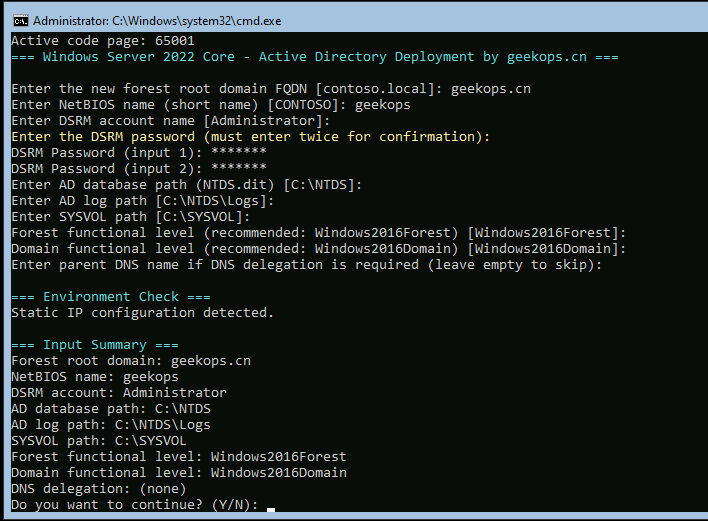The image size is (708, 521).
Task: Click 'Forest root domain: geekops.cn' summary line
Action: pyautogui.click(x=131, y=361)
